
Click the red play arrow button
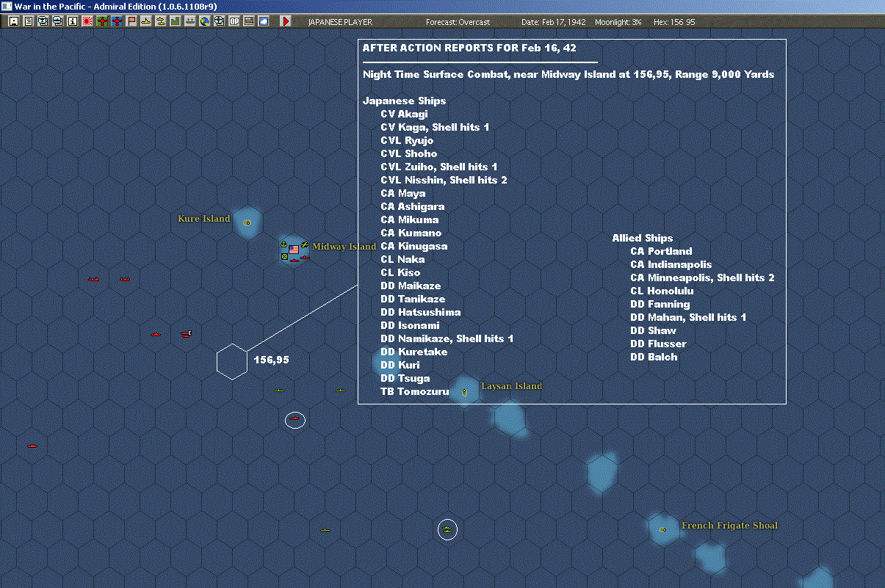pos(286,21)
